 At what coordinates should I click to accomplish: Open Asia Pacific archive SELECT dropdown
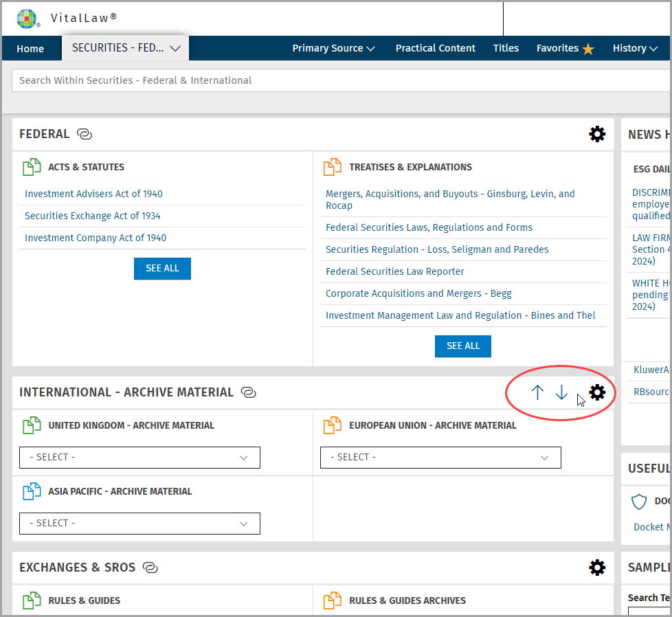click(x=139, y=524)
